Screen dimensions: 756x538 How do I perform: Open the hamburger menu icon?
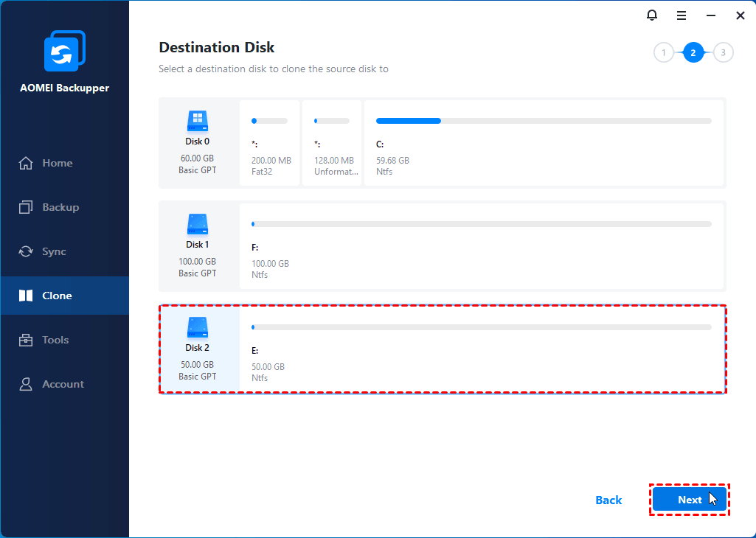point(682,15)
